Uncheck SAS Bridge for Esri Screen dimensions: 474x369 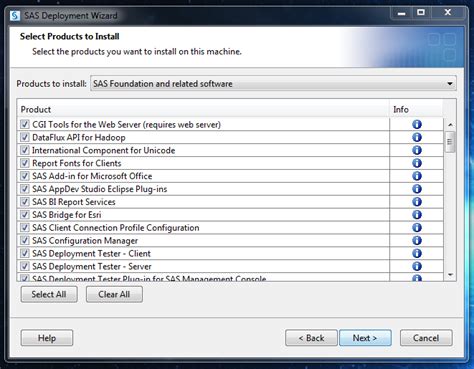pos(25,215)
